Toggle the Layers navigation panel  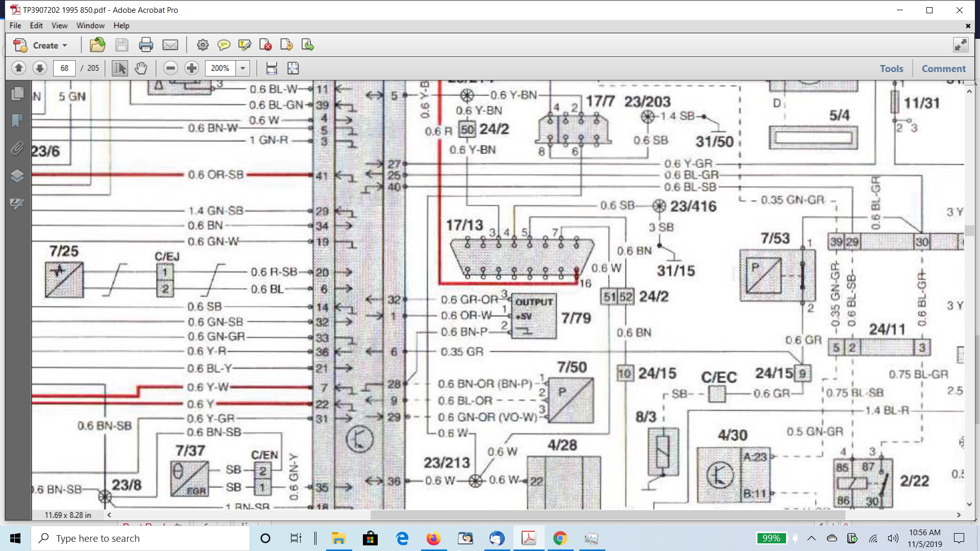pyautogui.click(x=17, y=176)
